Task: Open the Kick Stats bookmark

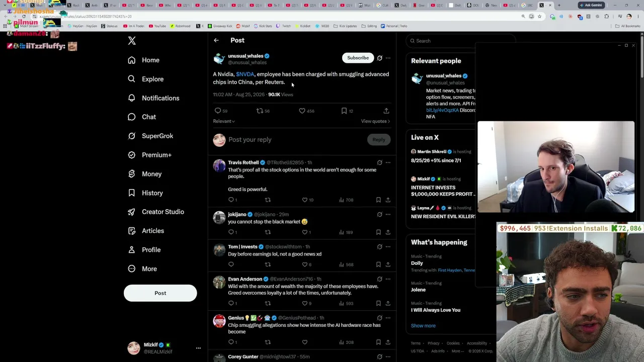Action: pyautogui.click(x=263, y=26)
